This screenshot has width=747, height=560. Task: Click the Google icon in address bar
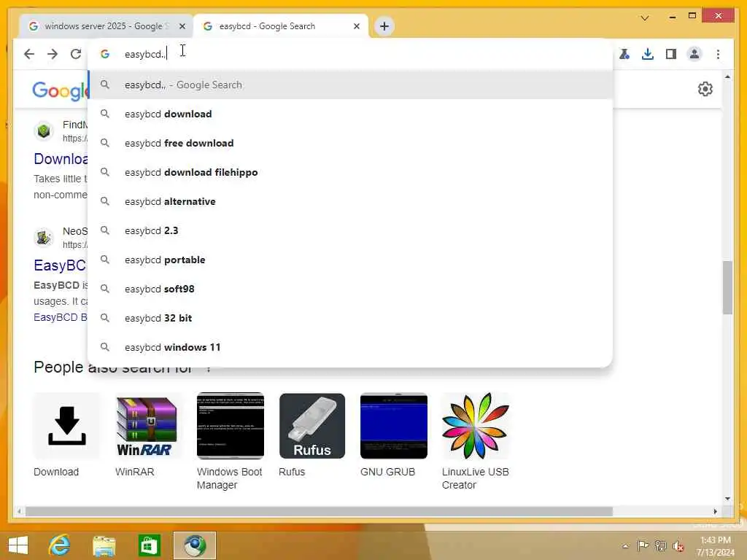coord(105,54)
